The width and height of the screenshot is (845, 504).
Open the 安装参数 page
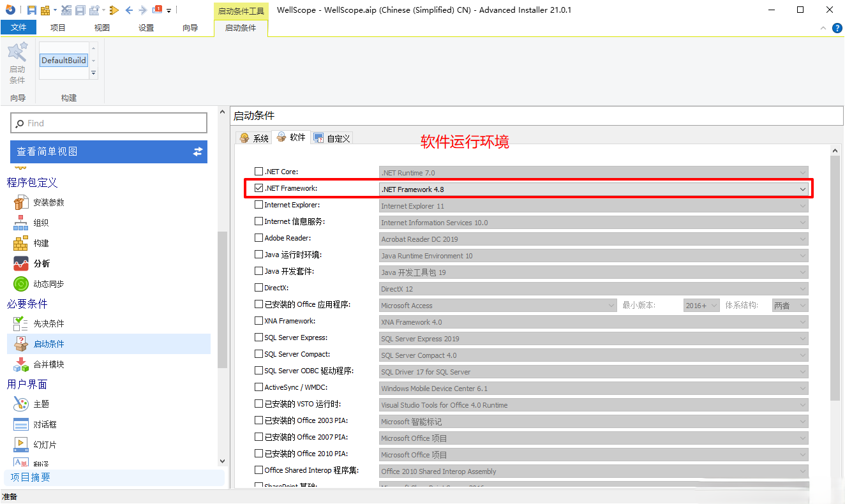(x=49, y=202)
